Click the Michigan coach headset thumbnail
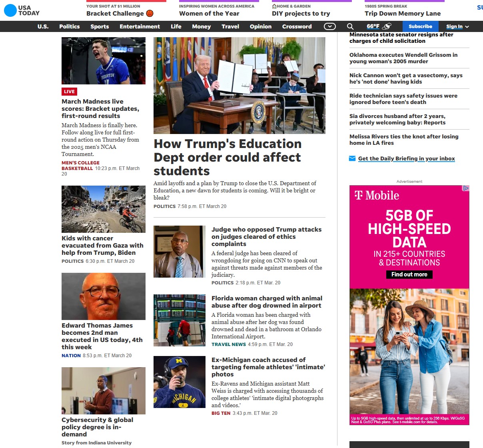 (180, 382)
